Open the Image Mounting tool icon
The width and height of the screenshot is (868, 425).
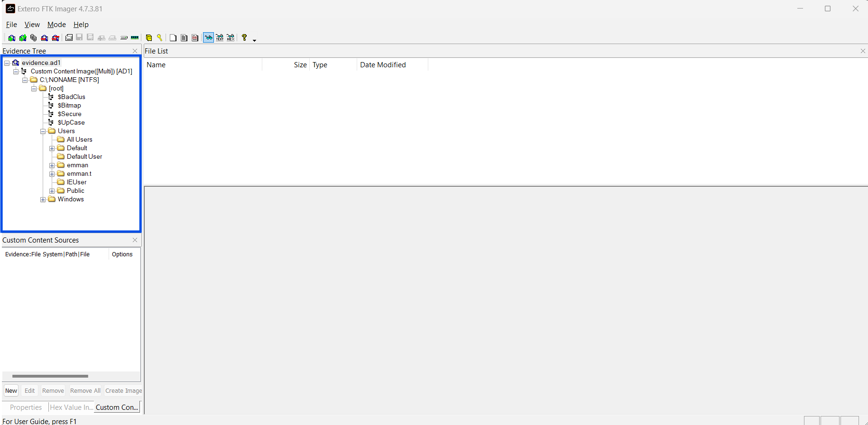(34, 38)
